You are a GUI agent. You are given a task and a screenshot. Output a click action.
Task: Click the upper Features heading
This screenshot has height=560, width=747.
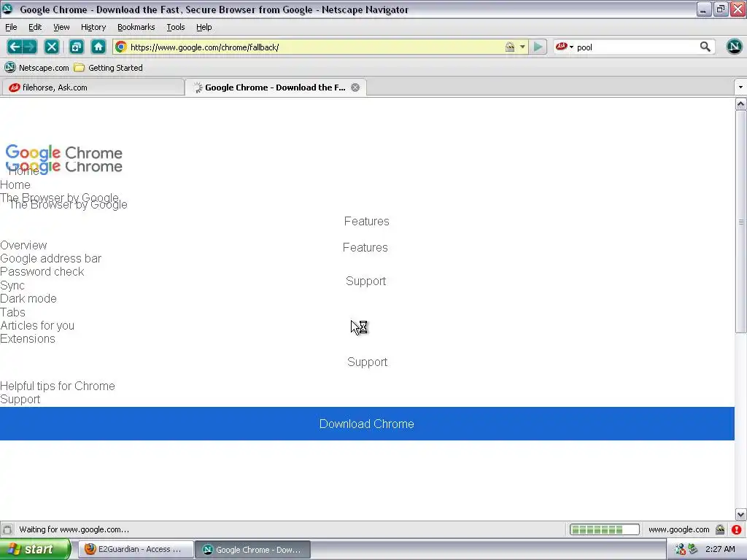click(x=367, y=222)
